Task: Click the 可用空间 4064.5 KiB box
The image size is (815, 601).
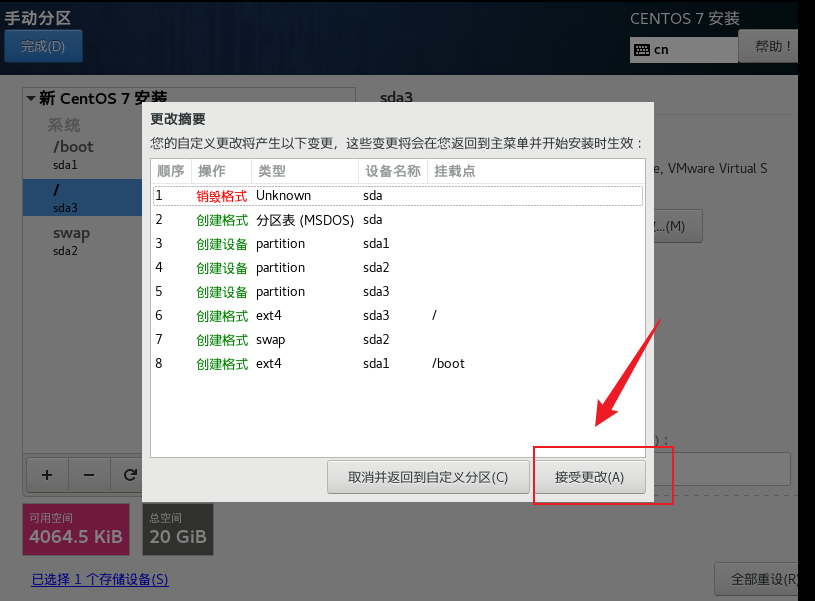Action: [x=76, y=529]
